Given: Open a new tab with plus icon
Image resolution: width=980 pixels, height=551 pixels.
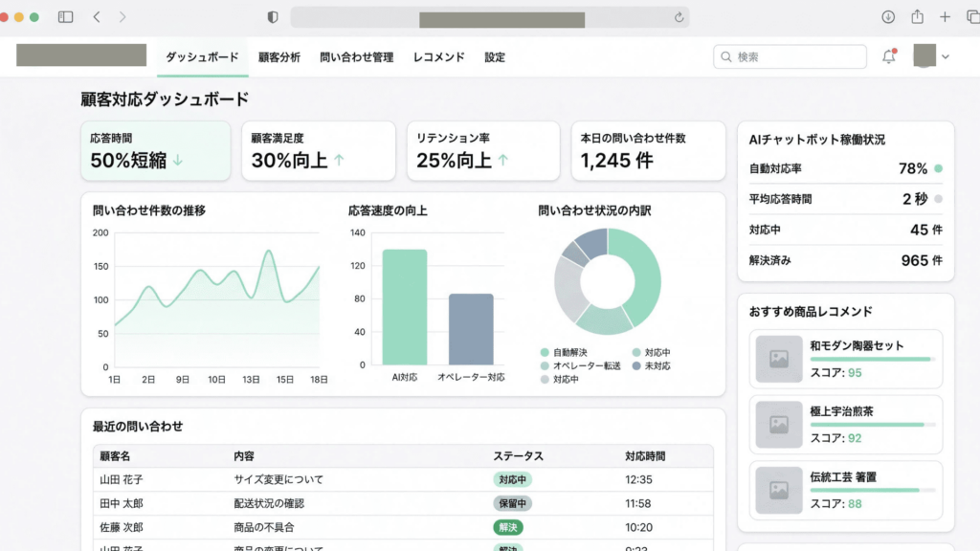Looking at the screenshot, I should tap(945, 17).
